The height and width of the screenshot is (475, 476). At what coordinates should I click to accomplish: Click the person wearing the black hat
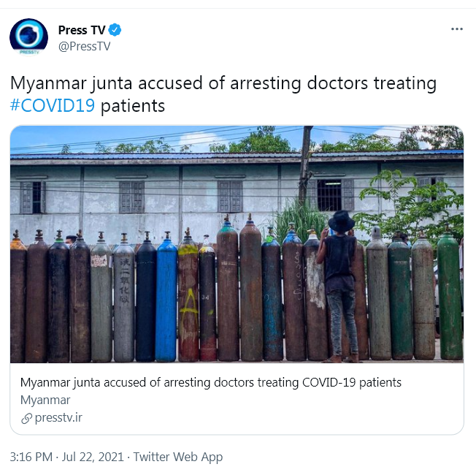340,286
